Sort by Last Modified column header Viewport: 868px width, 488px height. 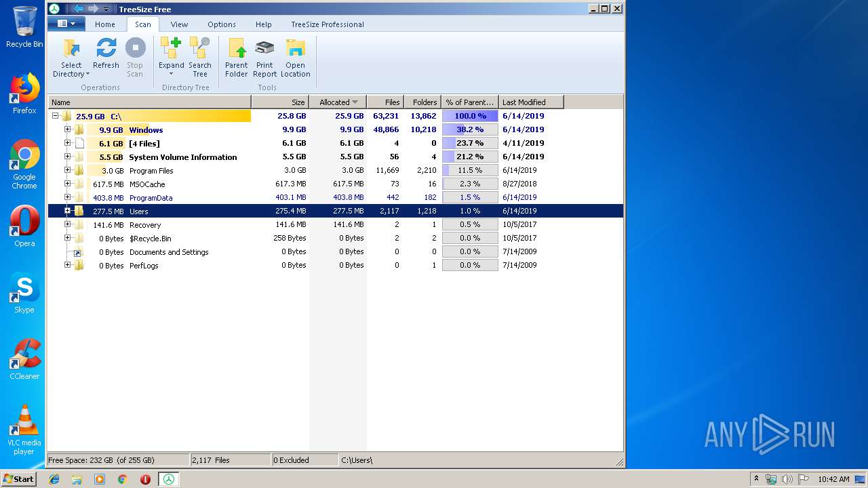531,102
